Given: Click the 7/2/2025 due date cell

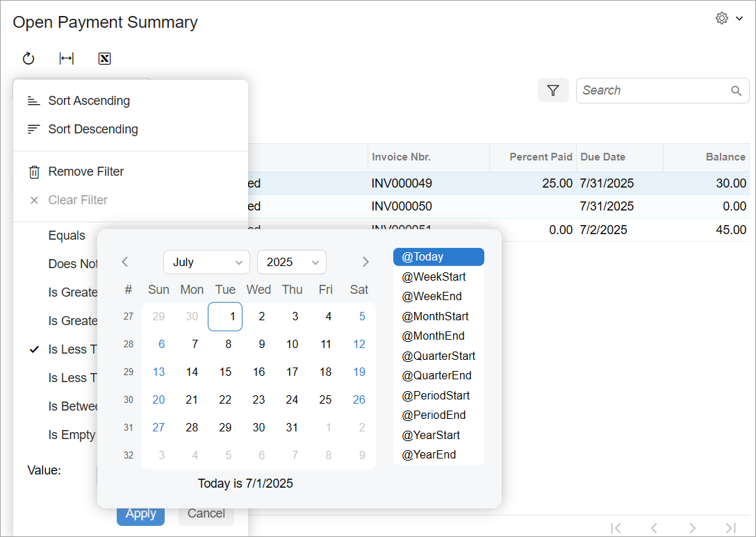Looking at the screenshot, I should [620, 229].
